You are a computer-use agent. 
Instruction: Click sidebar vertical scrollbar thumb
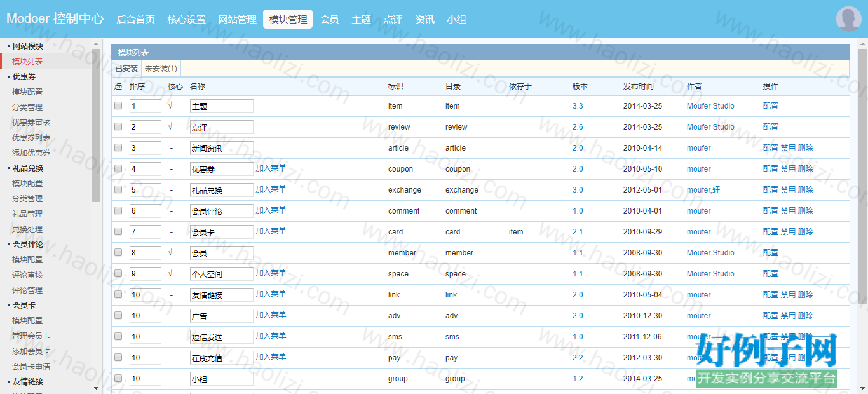pyautogui.click(x=97, y=125)
